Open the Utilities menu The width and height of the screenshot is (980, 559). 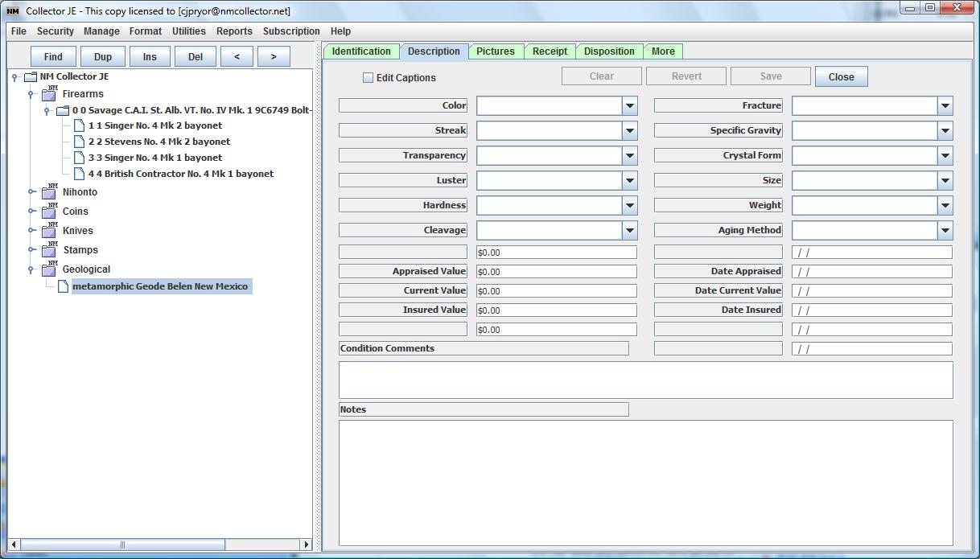tap(188, 31)
